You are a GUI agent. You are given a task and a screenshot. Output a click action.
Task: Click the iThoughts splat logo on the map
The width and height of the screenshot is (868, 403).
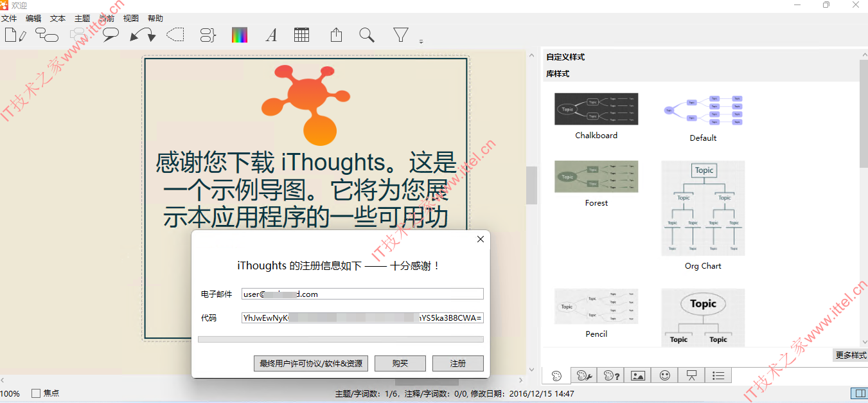pyautogui.click(x=306, y=104)
